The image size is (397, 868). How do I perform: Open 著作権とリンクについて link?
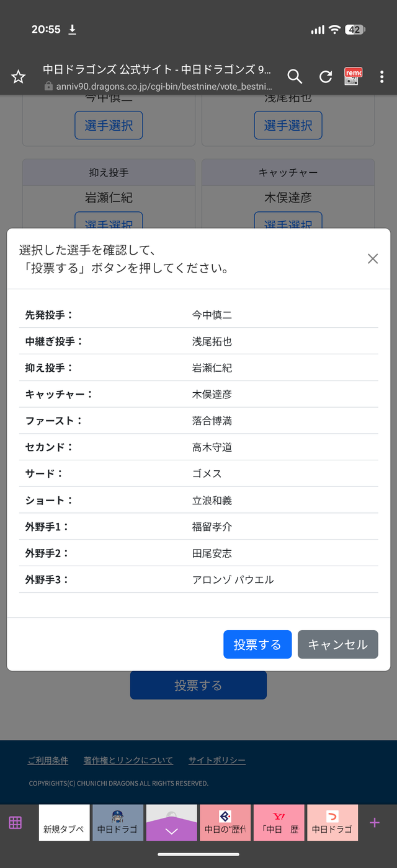[x=128, y=760]
